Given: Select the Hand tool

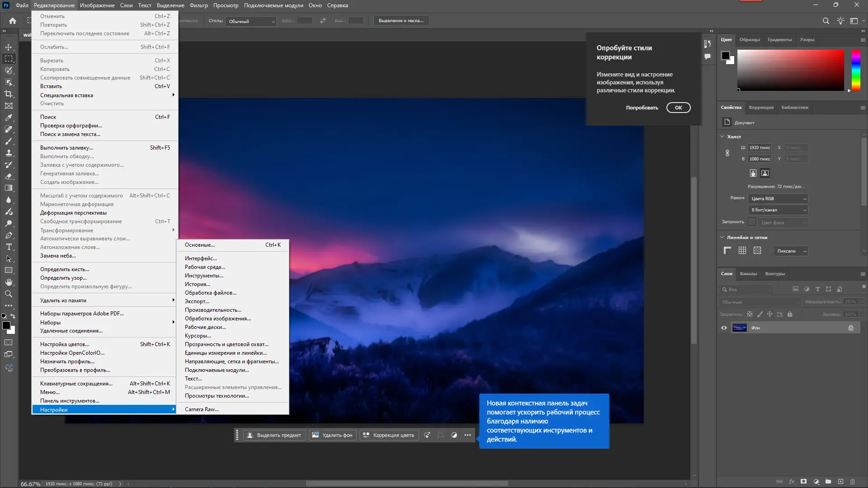Looking at the screenshot, I should pos(9,282).
